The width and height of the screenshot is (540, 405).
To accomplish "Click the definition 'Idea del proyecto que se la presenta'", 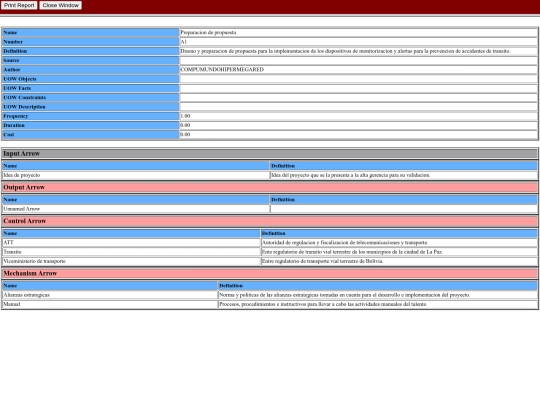I will coord(350,175).
